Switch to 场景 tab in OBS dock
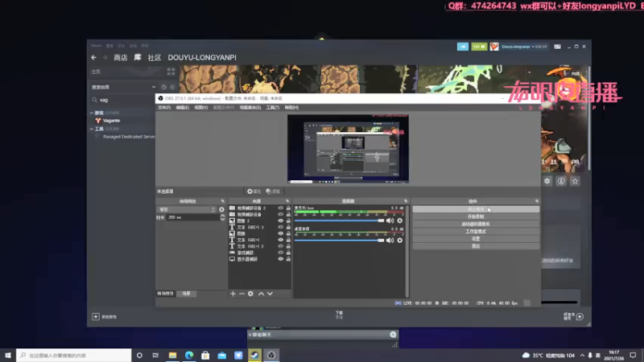 [187, 294]
